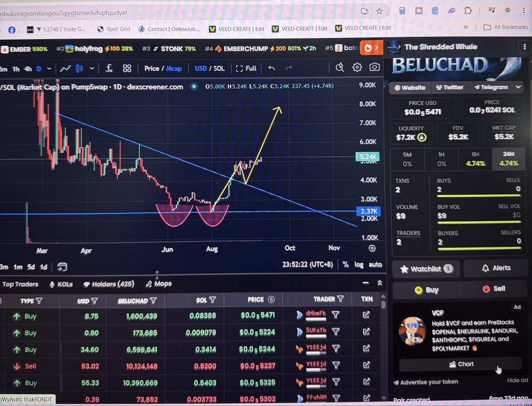The width and height of the screenshot is (532, 406).
Task: Visit the token Website link
Action: [410, 88]
